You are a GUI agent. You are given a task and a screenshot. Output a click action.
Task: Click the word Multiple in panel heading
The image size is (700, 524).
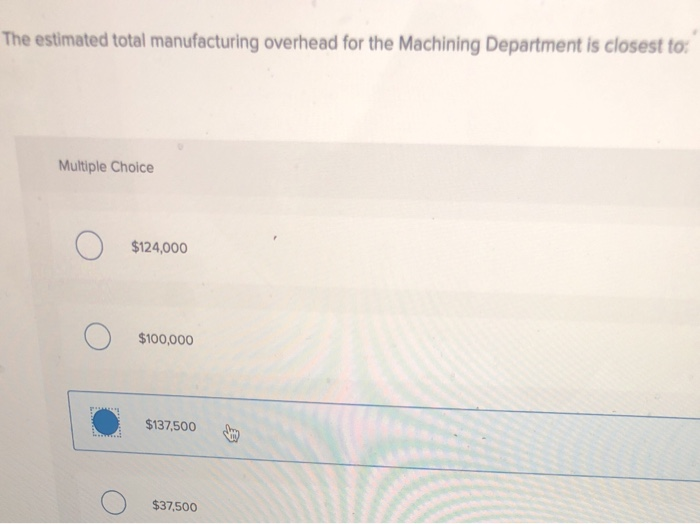(83, 166)
